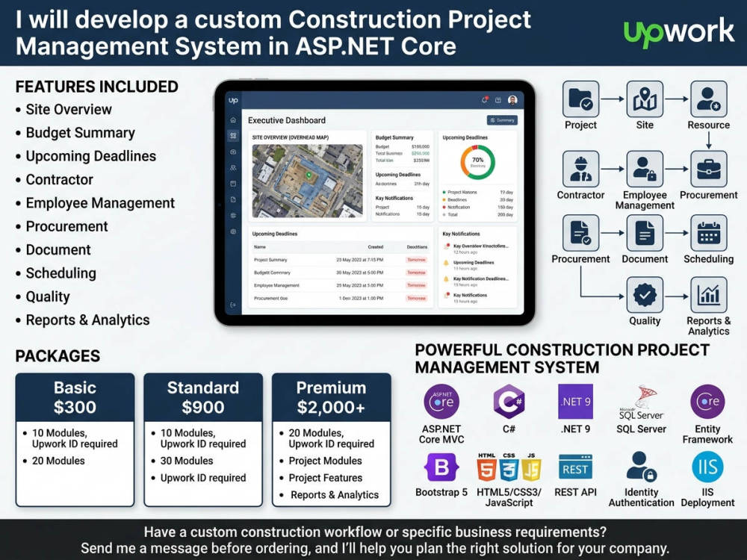Click the Bootstrap 5 logo

(441, 467)
